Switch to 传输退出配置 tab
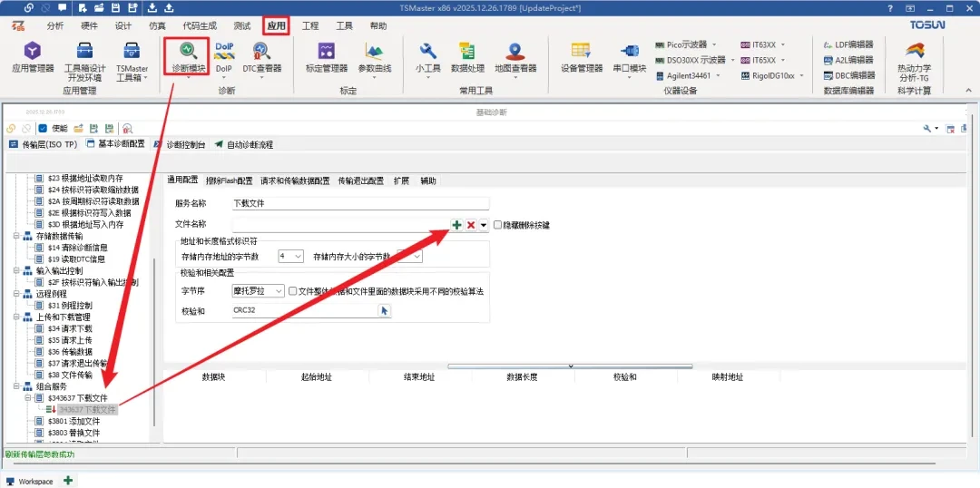The width and height of the screenshot is (980, 488). click(x=360, y=181)
